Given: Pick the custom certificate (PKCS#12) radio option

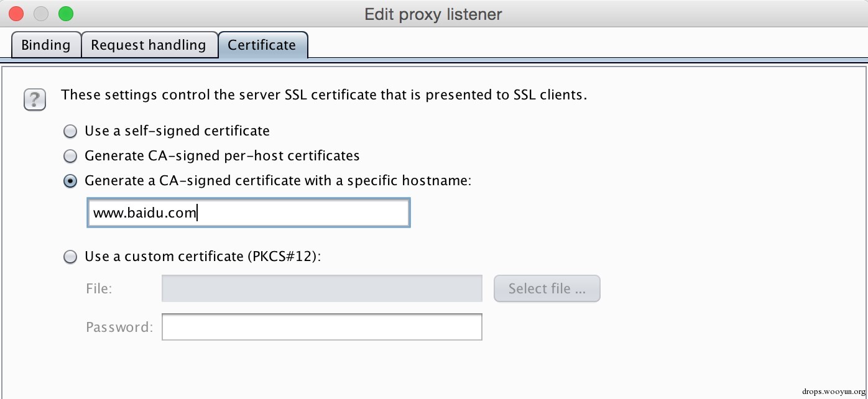Looking at the screenshot, I should point(72,257).
